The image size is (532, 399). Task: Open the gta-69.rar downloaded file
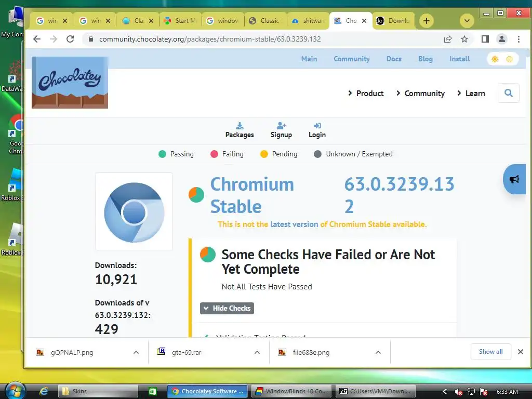pos(187,352)
